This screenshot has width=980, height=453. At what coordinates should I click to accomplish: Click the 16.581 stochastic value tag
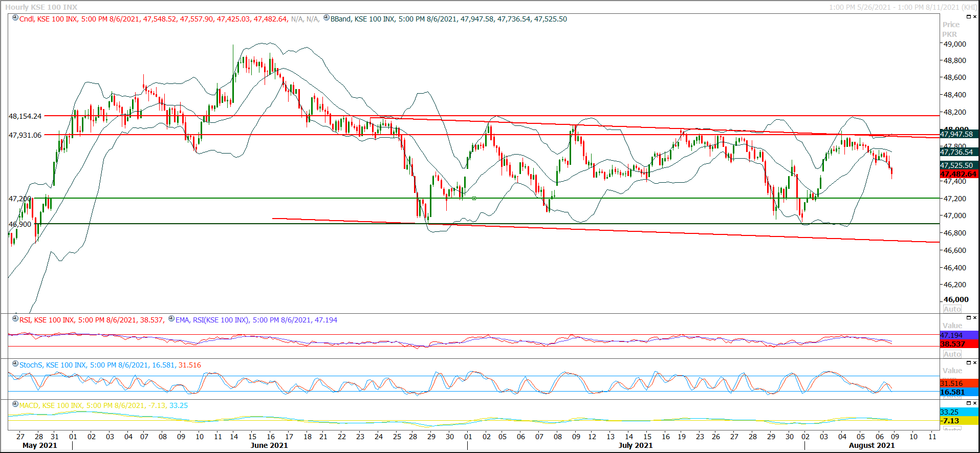tap(959, 392)
